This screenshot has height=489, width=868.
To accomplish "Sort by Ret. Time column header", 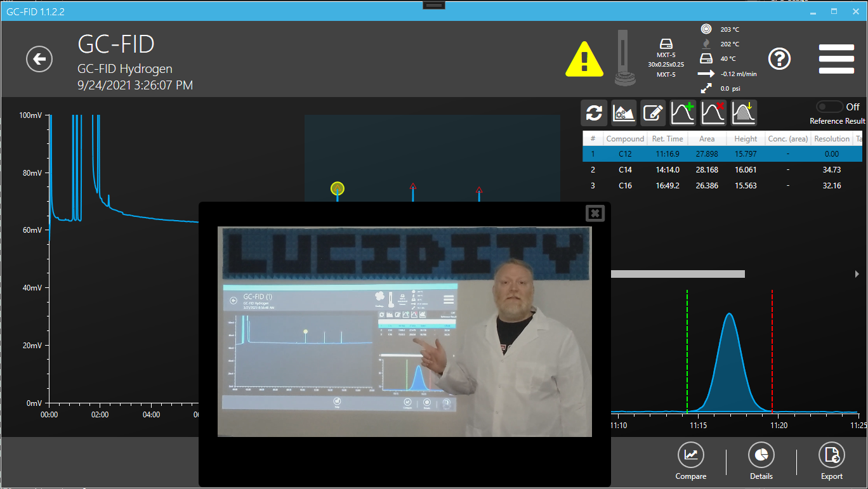I will 667,139.
